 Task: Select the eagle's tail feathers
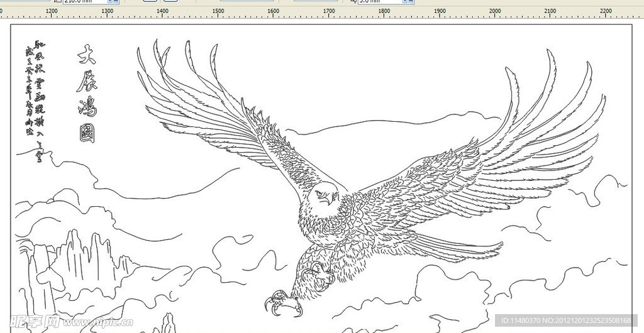pos(453,248)
